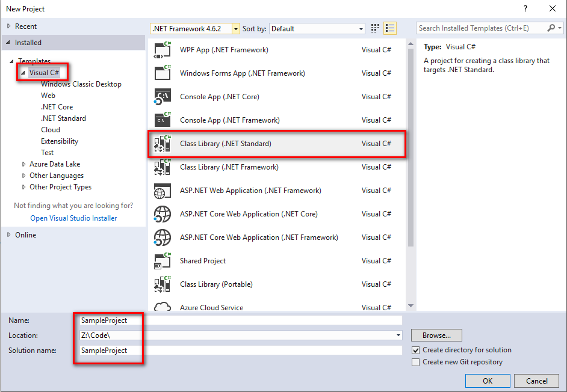The width and height of the screenshot is (567, 392).
Task: Click the Class Library (.NET Framework) icon
Action: pyautogui.click(x=163, y=167)
